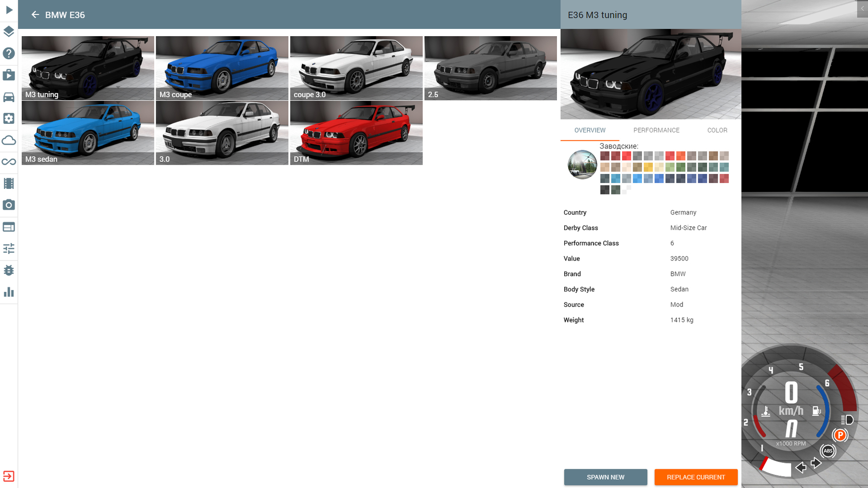Open the options sliders icon in the sidebar
This screenshot has height=488, width=868.
(x=9, y=249)
